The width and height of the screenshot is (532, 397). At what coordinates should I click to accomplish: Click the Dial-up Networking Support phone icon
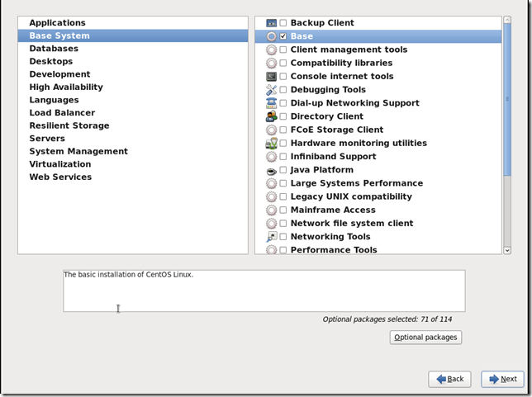point(272,103)
